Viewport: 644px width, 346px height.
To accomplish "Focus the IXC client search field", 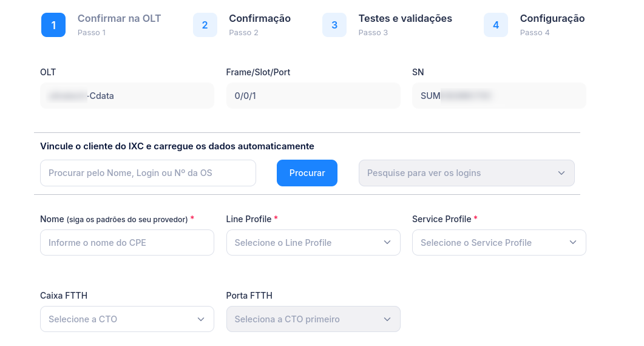I will 148,173.
